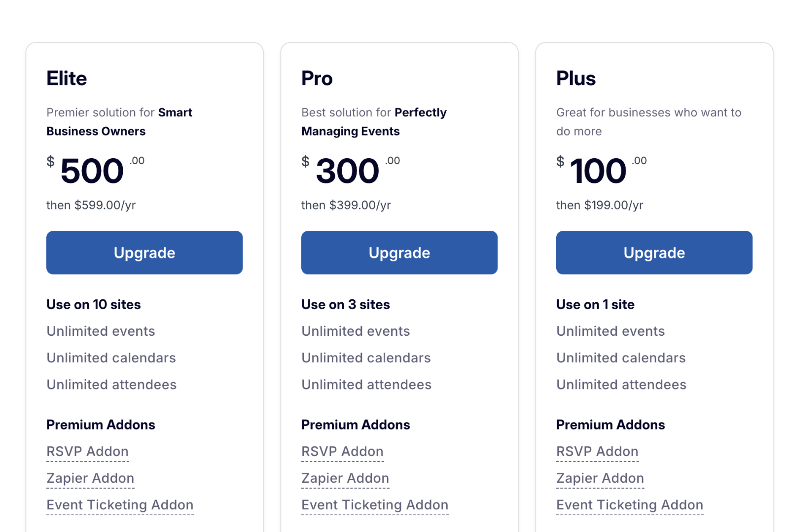Click the Upgrade button for the Plus plan

pyautogui.click(x=654, y=252)
